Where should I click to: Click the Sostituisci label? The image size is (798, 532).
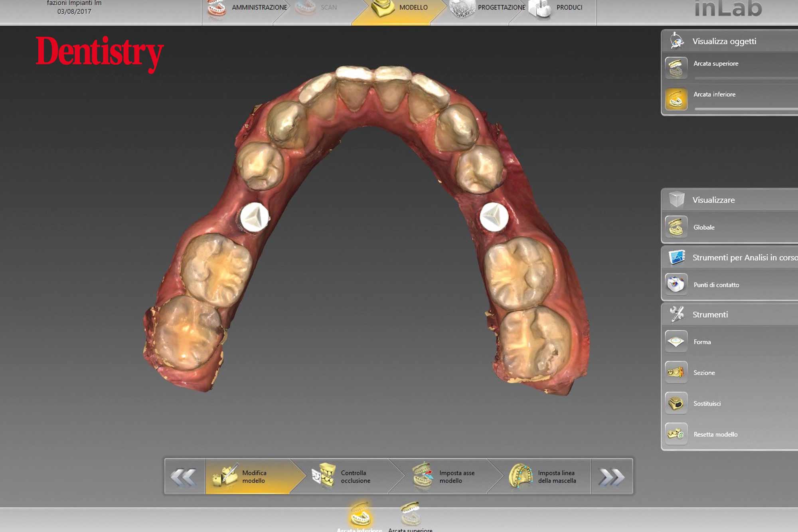[707, 403]
